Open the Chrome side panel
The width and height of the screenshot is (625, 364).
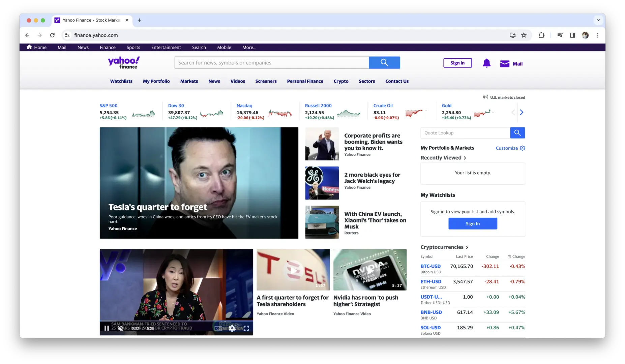click(572, 35)
